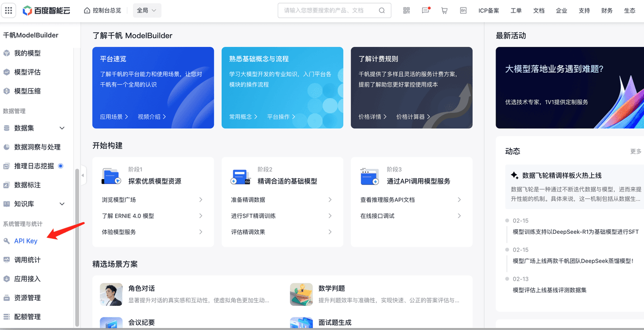Viewport: 644px width, 330px height.
Task: Click 更多 in the 动态 panel
Action: point(636,151)
